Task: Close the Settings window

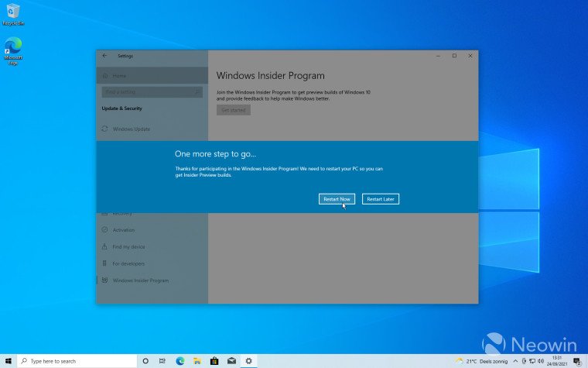Action: coord(470,56)
